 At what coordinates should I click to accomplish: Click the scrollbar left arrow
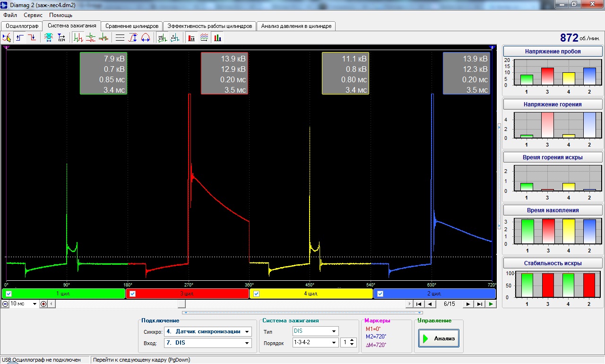click(x=52, y=304)
